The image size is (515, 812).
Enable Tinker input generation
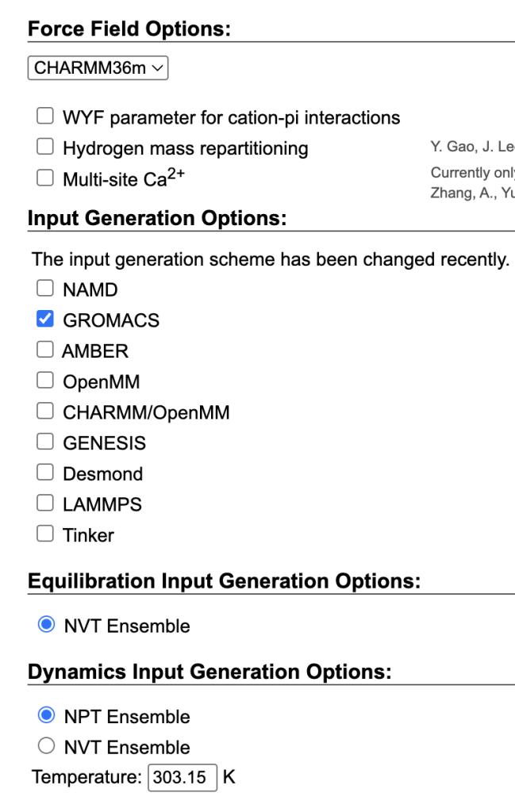pyautogui.click(x=45, y=534)
